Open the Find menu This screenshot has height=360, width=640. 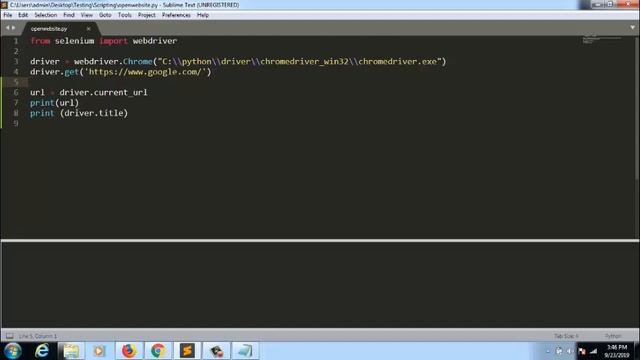point(69,15)
